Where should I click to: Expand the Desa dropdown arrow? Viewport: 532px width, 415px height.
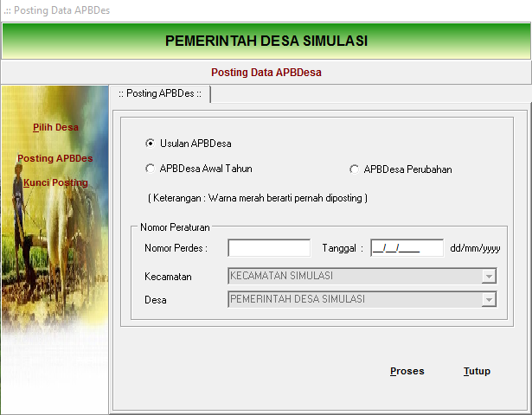tap(489, 300)
